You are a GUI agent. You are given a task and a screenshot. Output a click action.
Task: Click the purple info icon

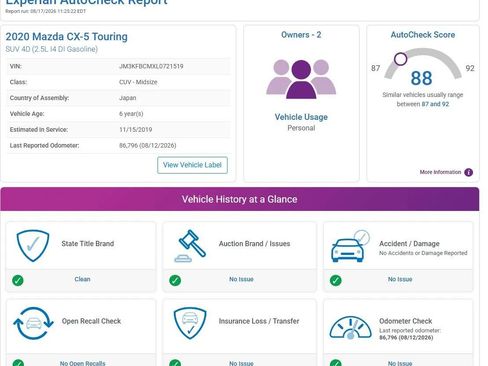pos(468,172)
